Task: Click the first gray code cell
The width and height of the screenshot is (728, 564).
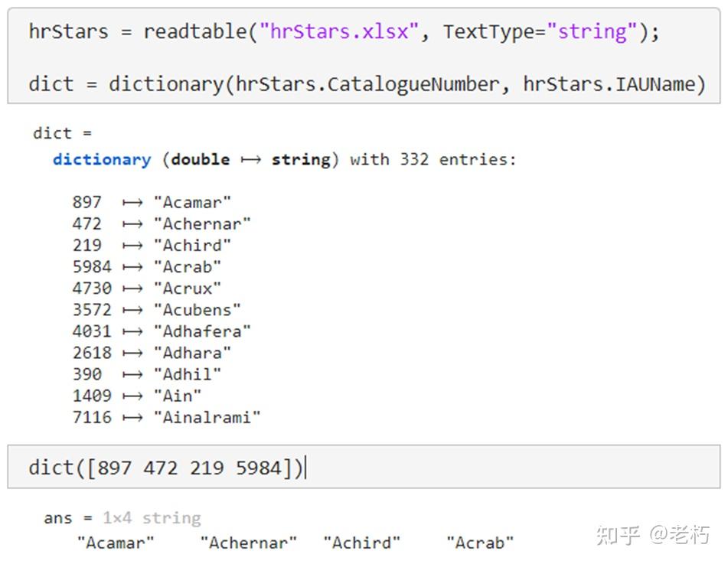Action: [x=364, y=57]
